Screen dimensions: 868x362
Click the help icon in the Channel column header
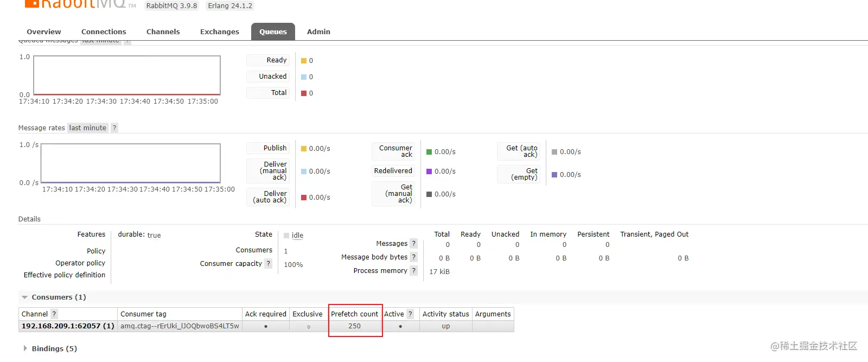click(x=54, y=314)
